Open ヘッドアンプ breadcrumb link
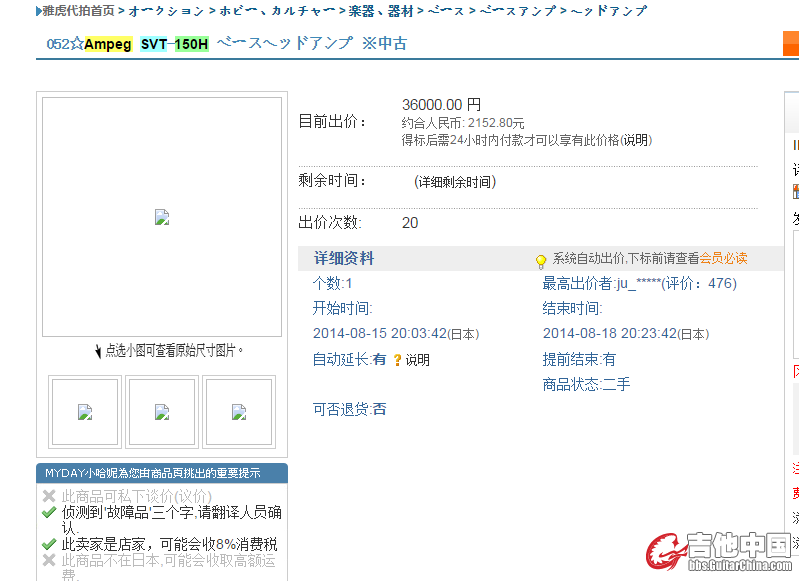Viewport: 799px width, 581px height. [609, 11]
